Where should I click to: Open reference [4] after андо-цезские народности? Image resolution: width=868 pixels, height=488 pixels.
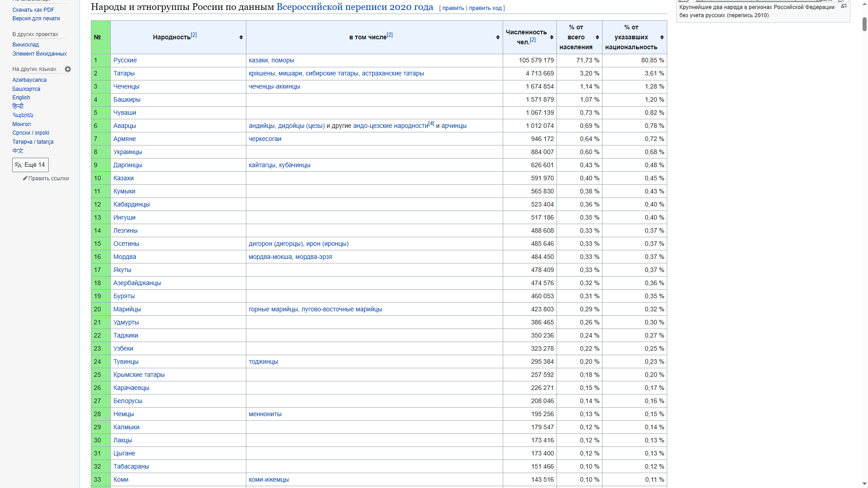coord(431,123)
